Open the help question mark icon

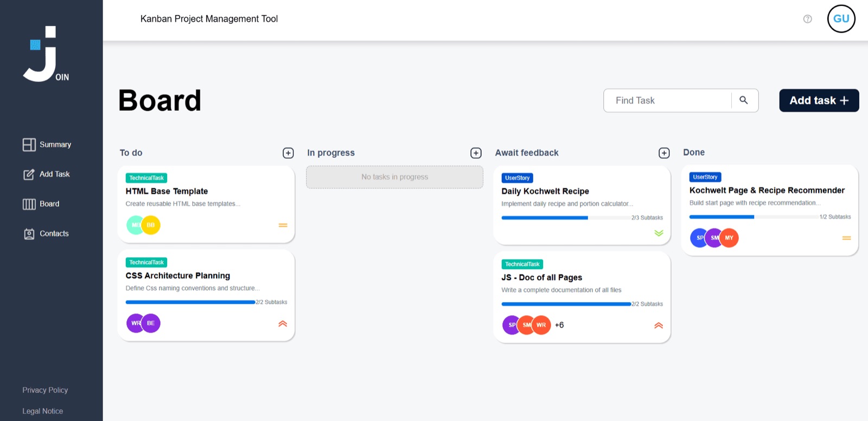(807, 19)
